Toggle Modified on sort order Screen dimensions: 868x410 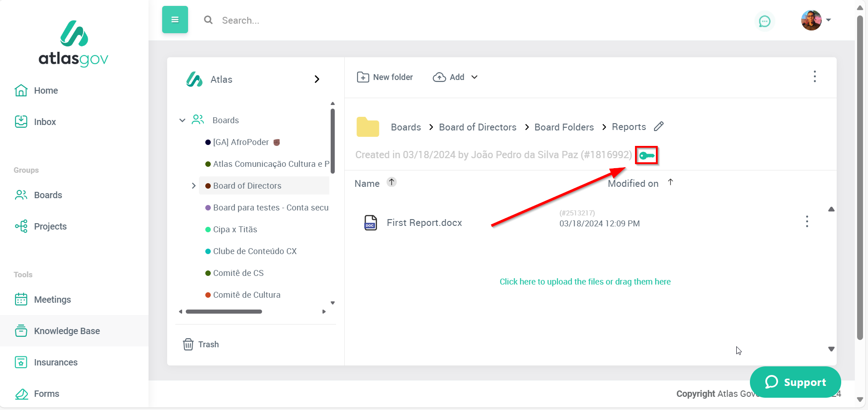point(670,182)
